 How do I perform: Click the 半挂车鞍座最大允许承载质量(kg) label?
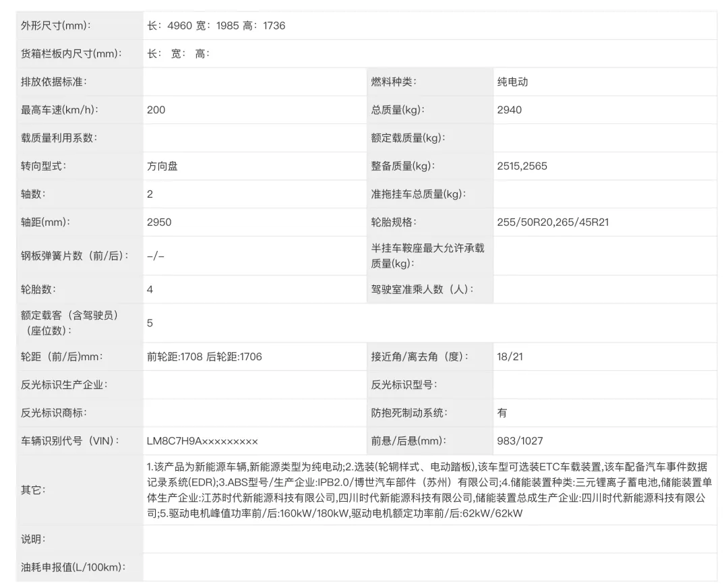[427, 256]
